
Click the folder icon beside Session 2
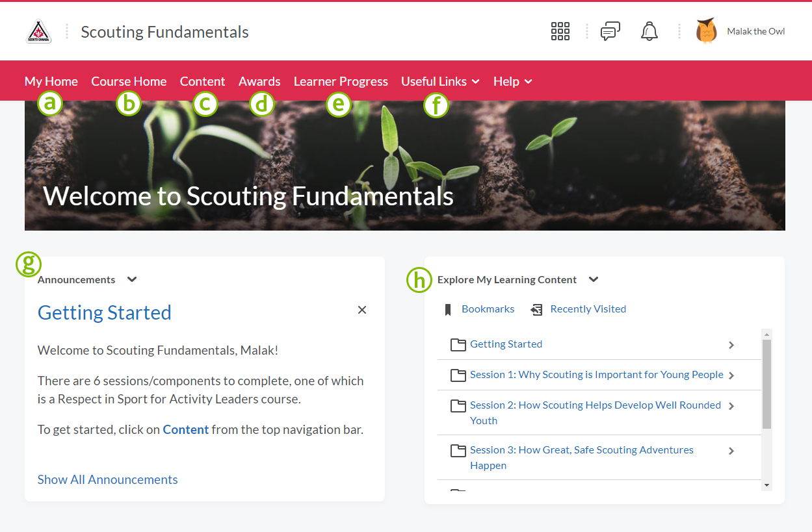pyautogui.click(x=458, y=406)
